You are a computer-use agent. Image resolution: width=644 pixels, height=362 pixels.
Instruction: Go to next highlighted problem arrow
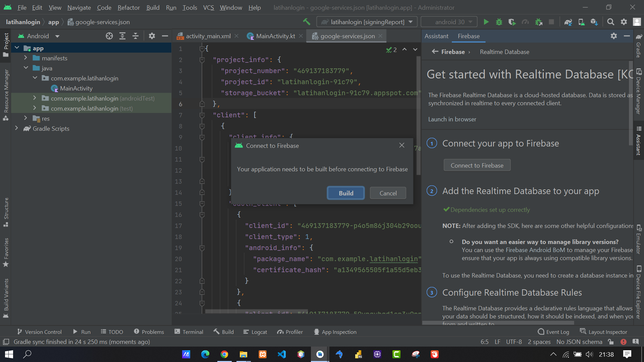[x=415, y=49]
